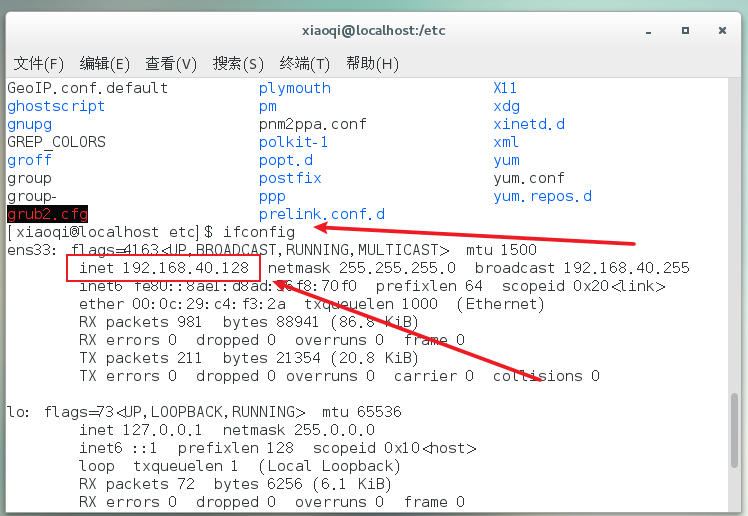The height and width of the screenshot is (516, 748).
Task: Click the bytes 21354 value
Action: [271, 358]
